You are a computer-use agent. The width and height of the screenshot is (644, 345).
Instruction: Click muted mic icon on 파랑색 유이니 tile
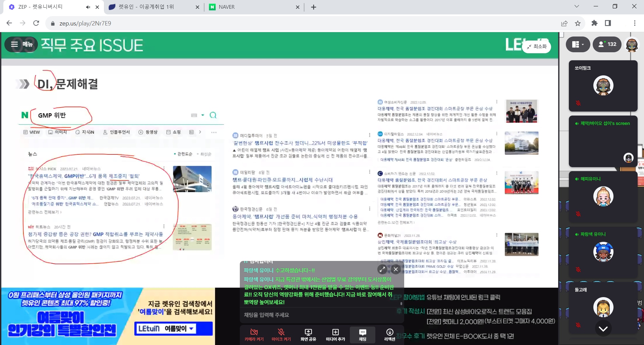578,269
